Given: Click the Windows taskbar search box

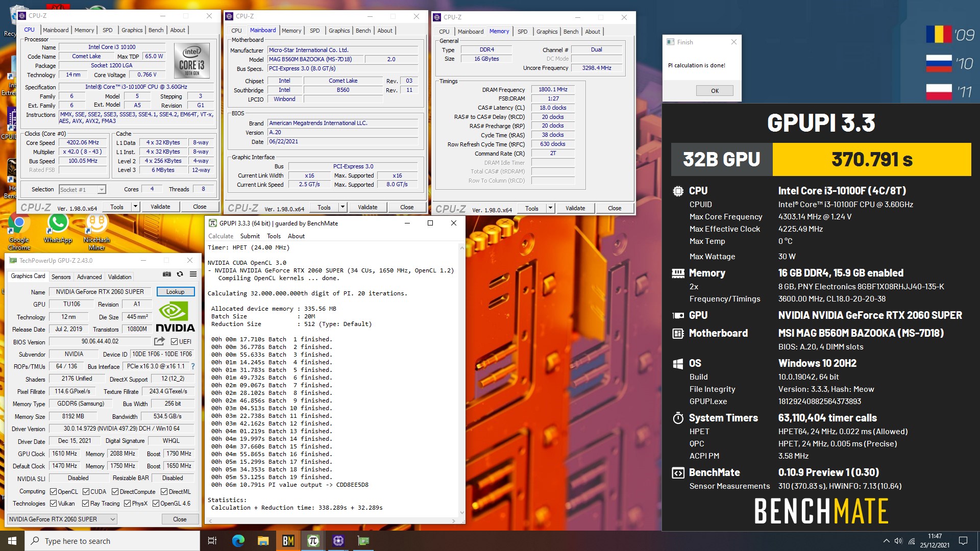Looking at the screenshot, I should 112,541.
